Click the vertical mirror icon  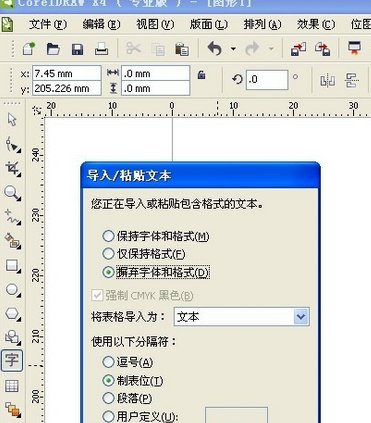[352, 80]
